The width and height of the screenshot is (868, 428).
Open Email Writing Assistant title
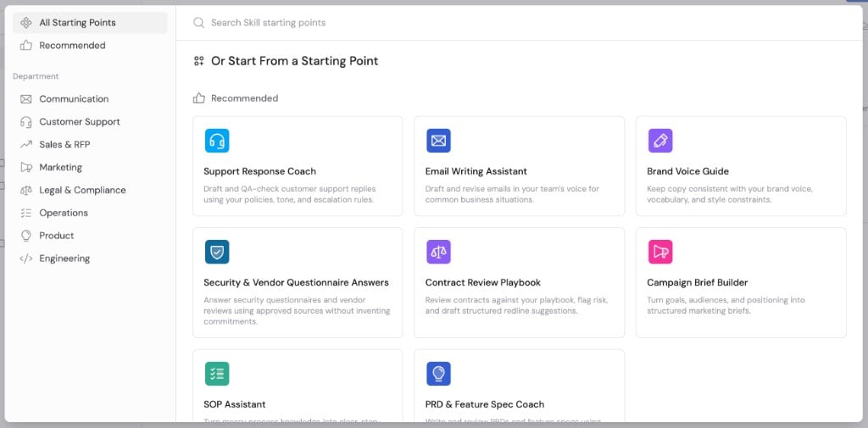tap(476, 172)
